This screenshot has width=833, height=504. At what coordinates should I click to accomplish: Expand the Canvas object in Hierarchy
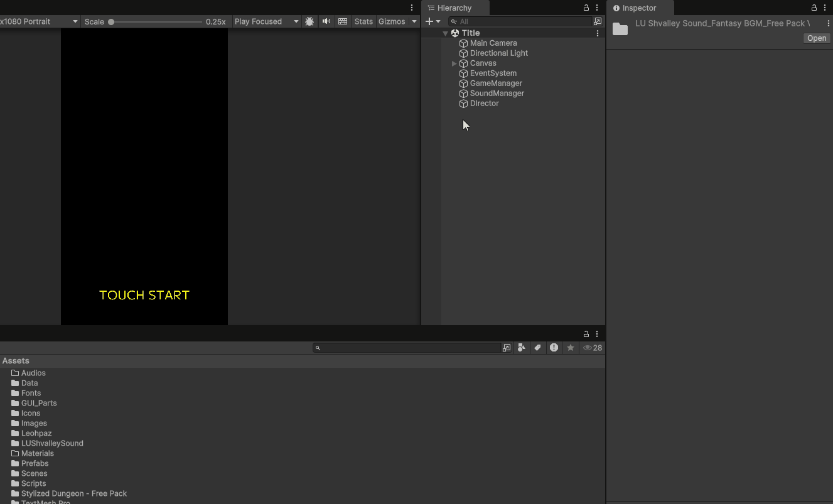pyautogui.click(x=454, y=63)
